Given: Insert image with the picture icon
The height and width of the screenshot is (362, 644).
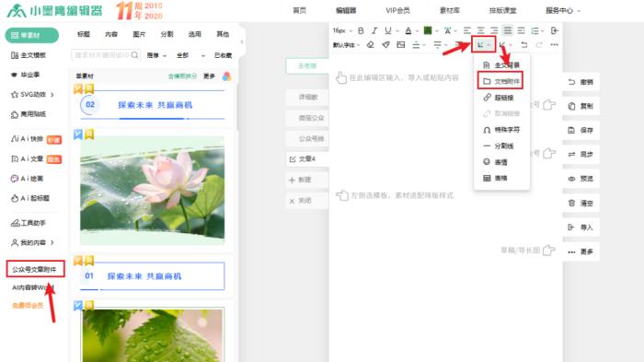Looking at the screenshot, I should [x=401, y=45].
